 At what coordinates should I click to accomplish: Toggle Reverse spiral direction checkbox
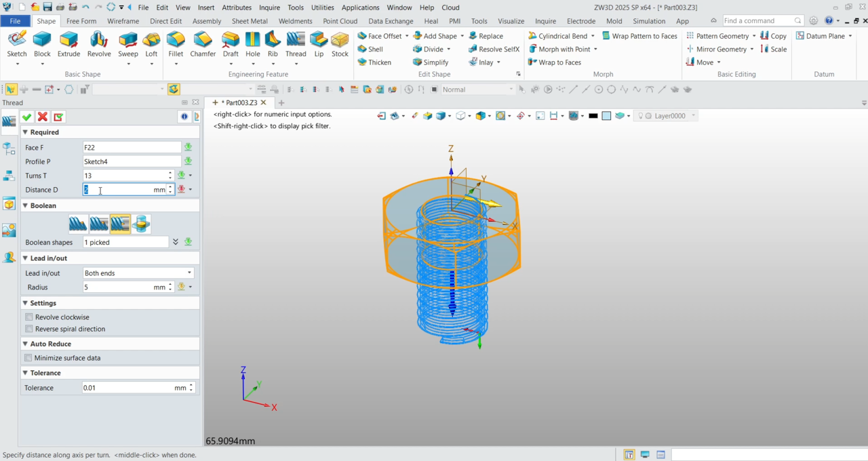tap(29, 329)
